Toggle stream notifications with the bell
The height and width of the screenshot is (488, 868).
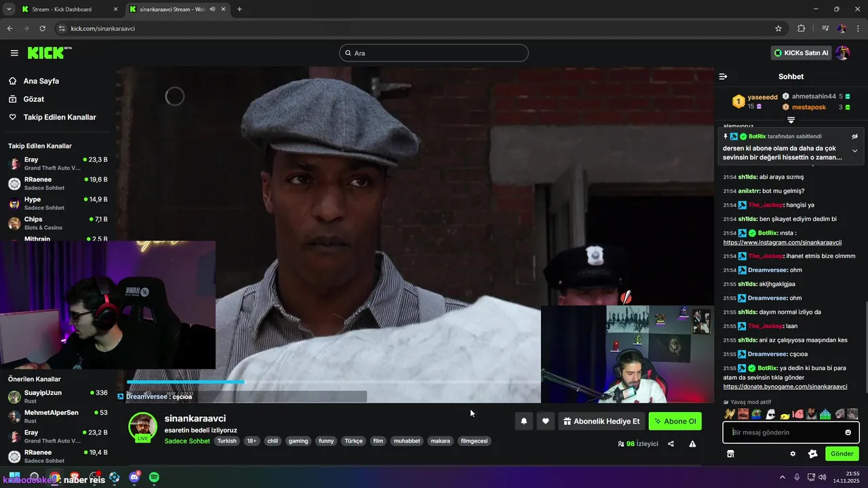524,421
